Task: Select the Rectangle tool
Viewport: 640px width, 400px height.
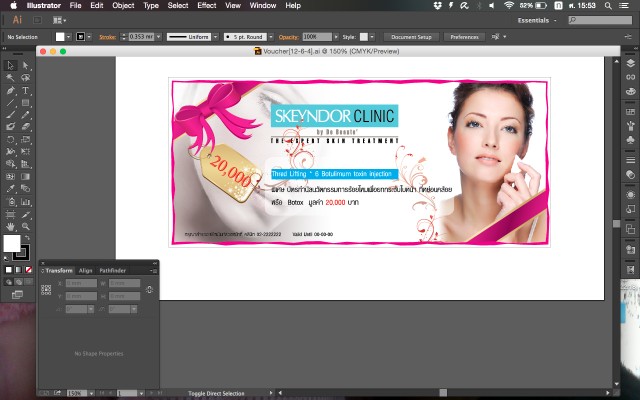Action: [26, 102]
